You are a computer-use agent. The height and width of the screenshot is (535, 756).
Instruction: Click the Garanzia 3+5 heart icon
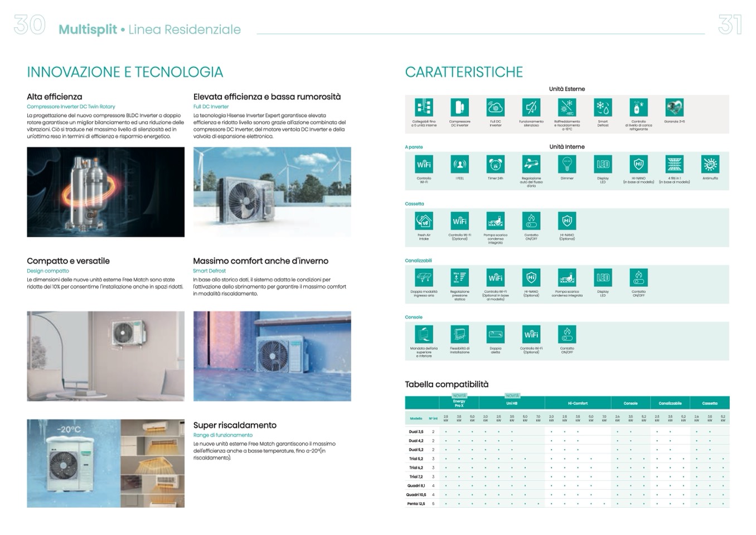(x=674, y=107)
